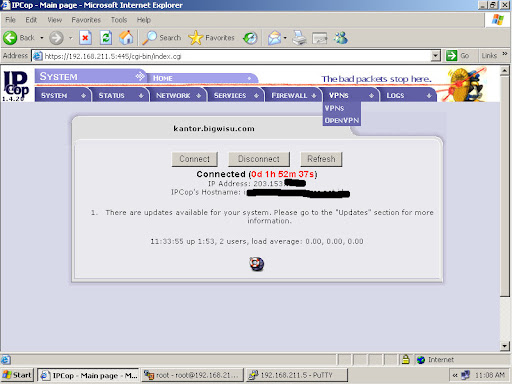Viewport: 512px width, 384px height.
Task: Click the Forward arrow button
Action: (56, 38)
